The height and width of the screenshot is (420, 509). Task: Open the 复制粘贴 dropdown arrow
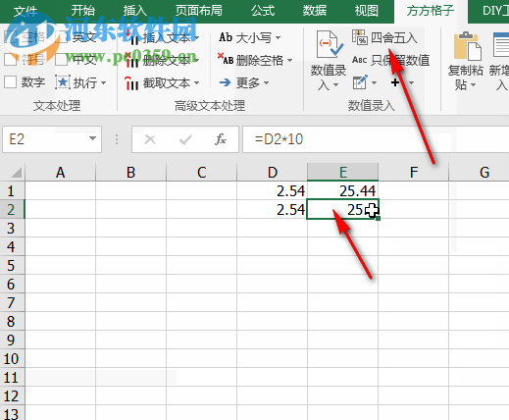tap(473, 85)
